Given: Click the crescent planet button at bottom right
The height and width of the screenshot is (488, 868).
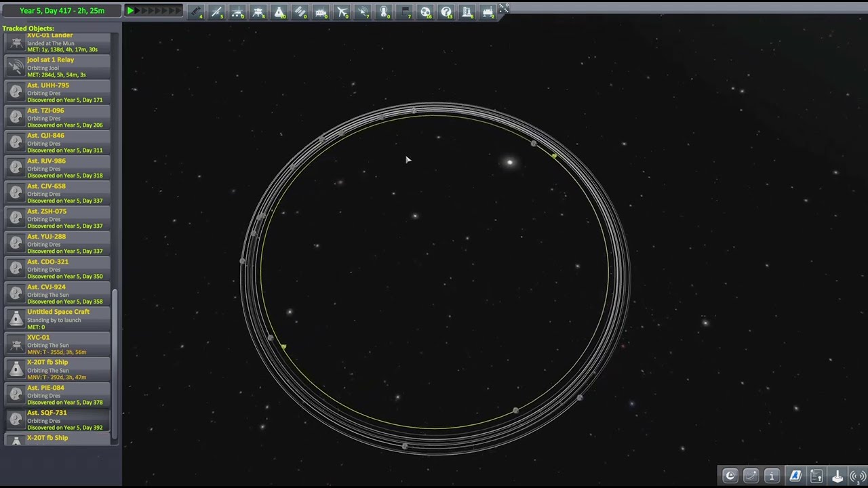Looking at the screenshot, I should coord(730,476).
